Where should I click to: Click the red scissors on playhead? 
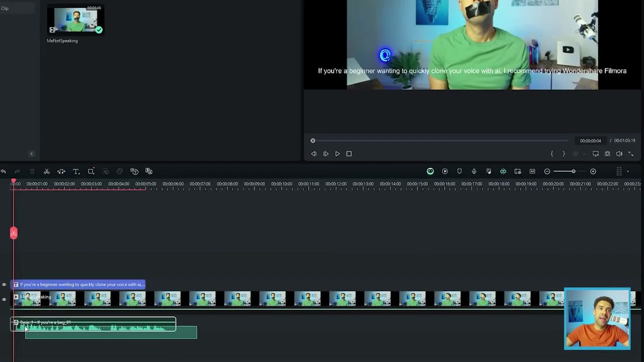14,233
